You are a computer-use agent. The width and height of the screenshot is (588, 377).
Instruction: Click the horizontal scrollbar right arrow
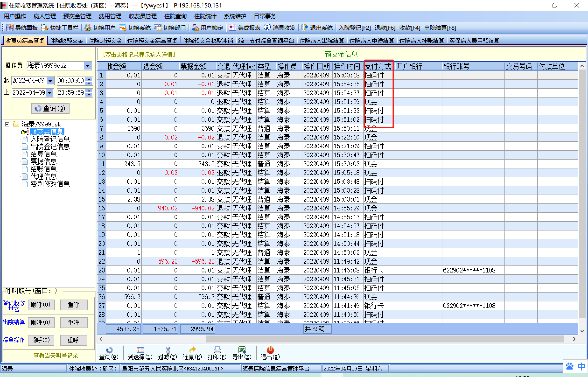pos(574,339)
